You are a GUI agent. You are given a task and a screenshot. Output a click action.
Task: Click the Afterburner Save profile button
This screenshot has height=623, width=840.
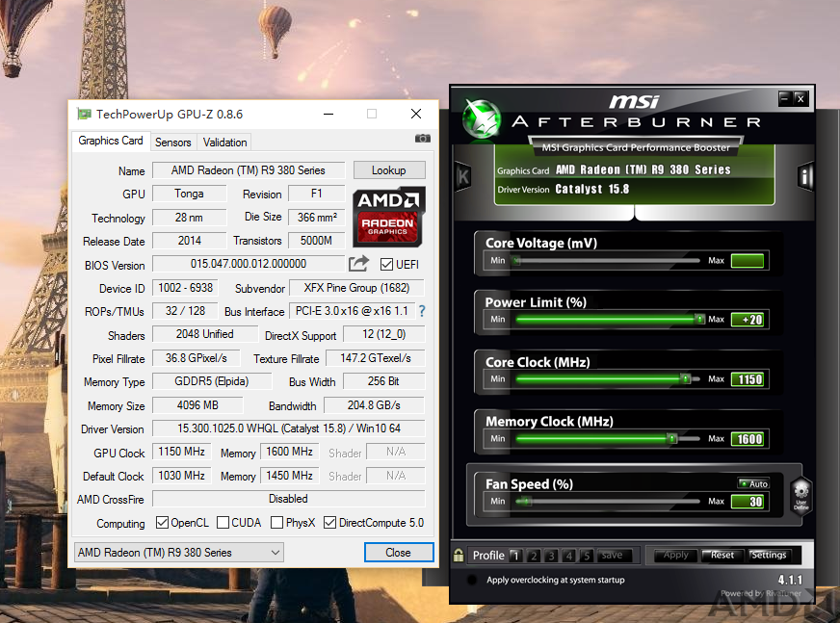coord(613,555)
